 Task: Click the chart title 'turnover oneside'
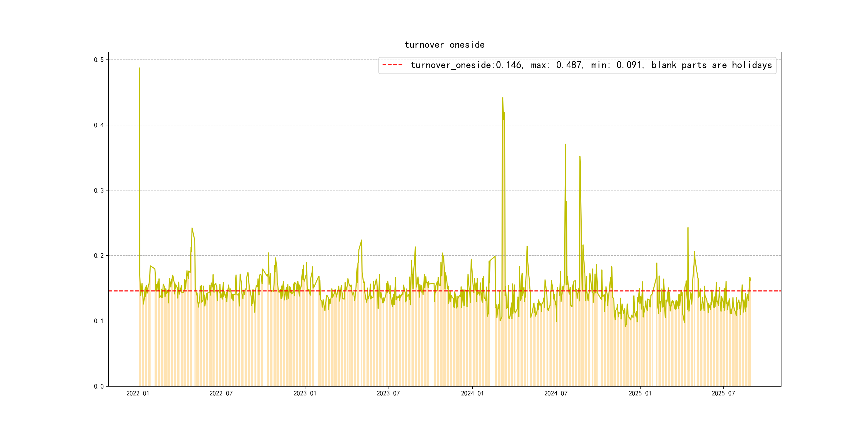444,45
